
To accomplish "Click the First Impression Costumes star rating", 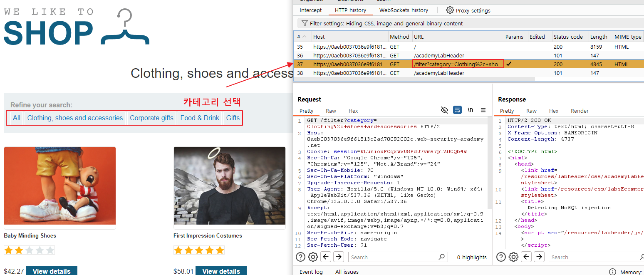I will (x=199, y=250).
